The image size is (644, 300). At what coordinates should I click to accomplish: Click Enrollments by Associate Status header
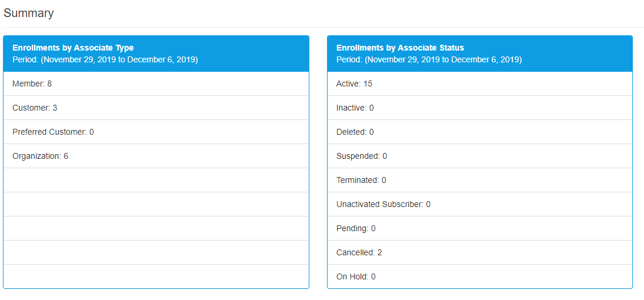pos(400,48)
